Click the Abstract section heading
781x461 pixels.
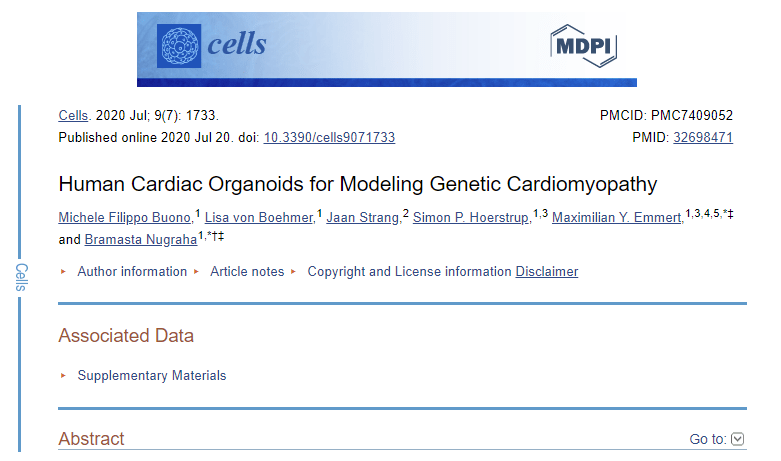tap(91, 439)
